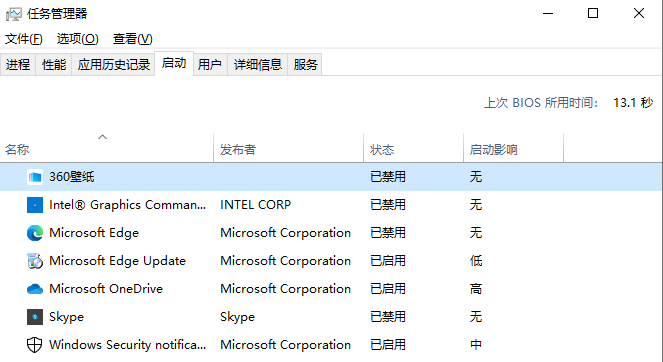Select the Microsoft OneDrive row's 已启用 status
This screenshot has width=663, height=362.
click(388, 289)
